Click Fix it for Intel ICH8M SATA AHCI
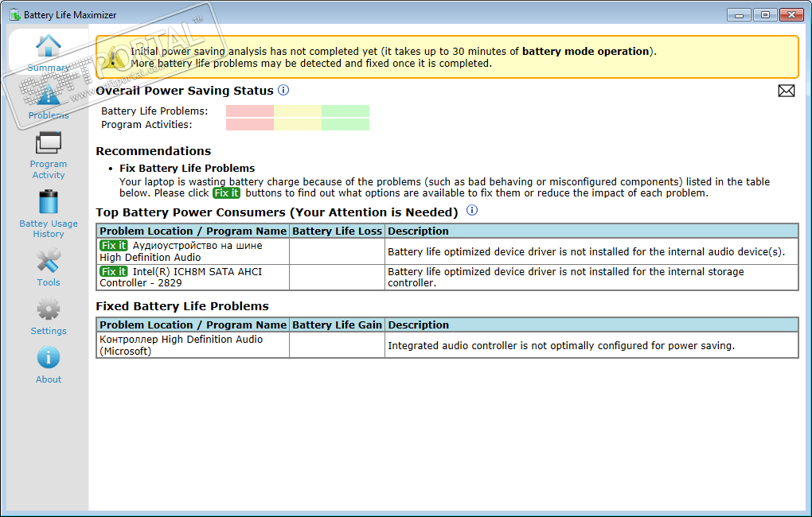Viewport: 812px width, 517px height. click(x=113, y=271)
